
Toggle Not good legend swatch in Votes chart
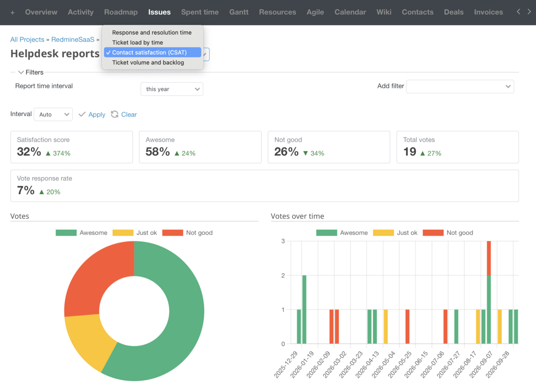pos(172,233)
